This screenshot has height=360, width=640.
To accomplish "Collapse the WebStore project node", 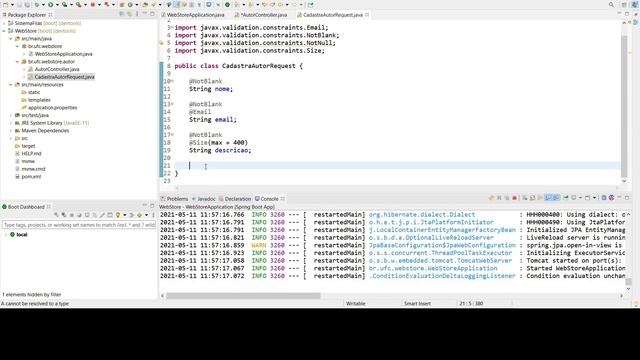I will [4, 31].
